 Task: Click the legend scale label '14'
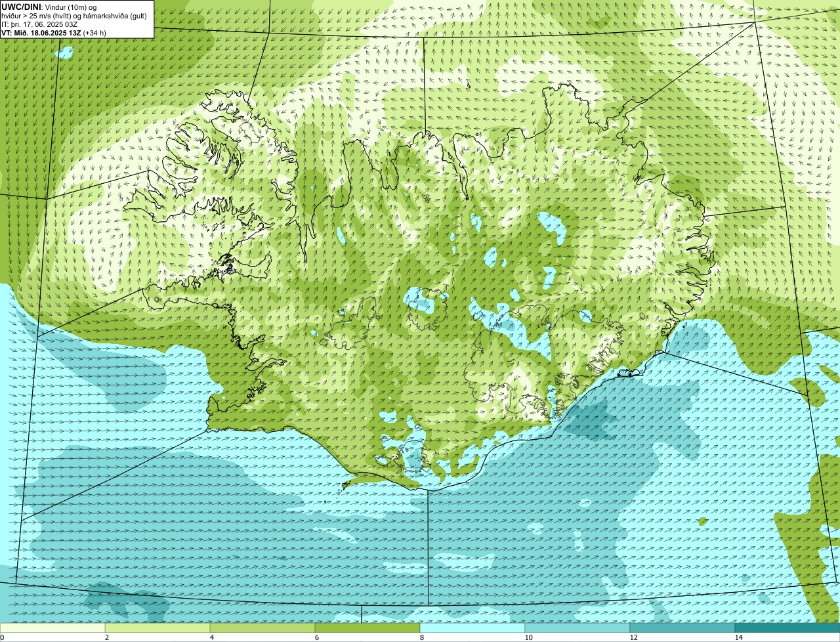pos(738,637)
